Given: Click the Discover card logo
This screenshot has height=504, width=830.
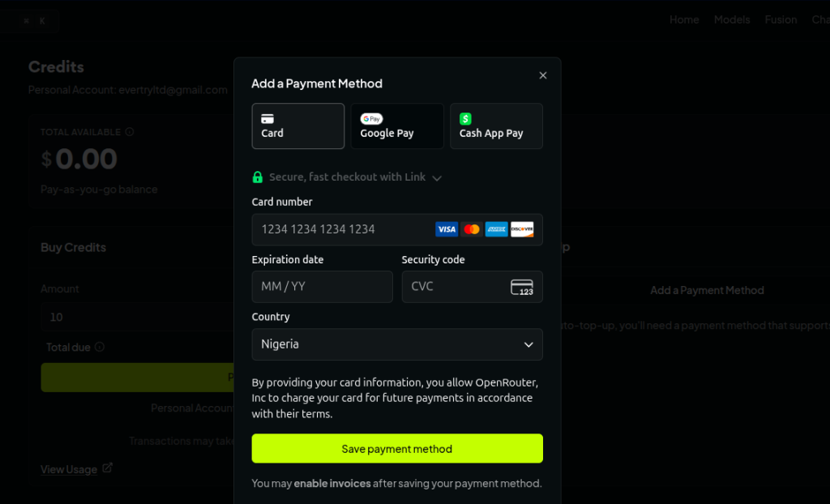Looking at the screenshot, I should tap(522, 229).
